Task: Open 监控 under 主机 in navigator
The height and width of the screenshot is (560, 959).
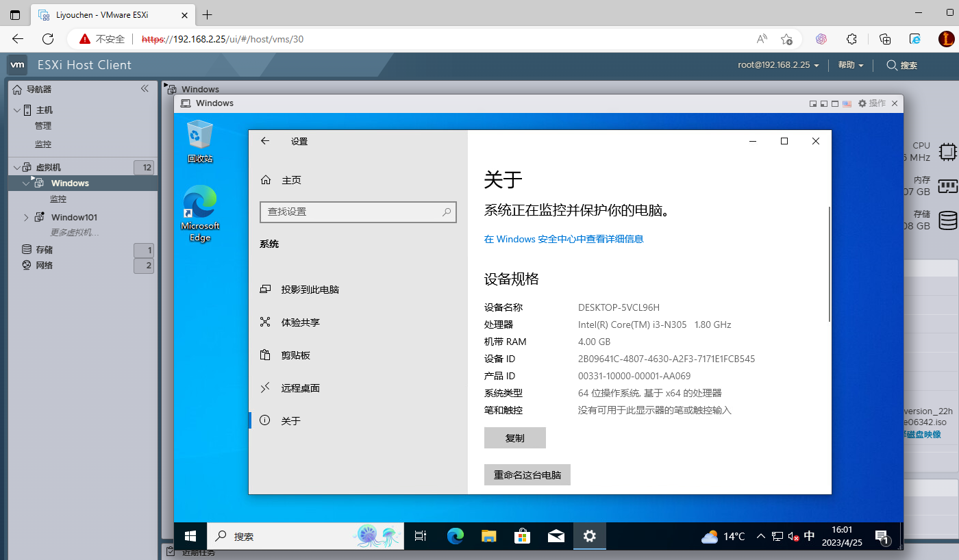Action: pyautogui.click(x=43, y=144)
